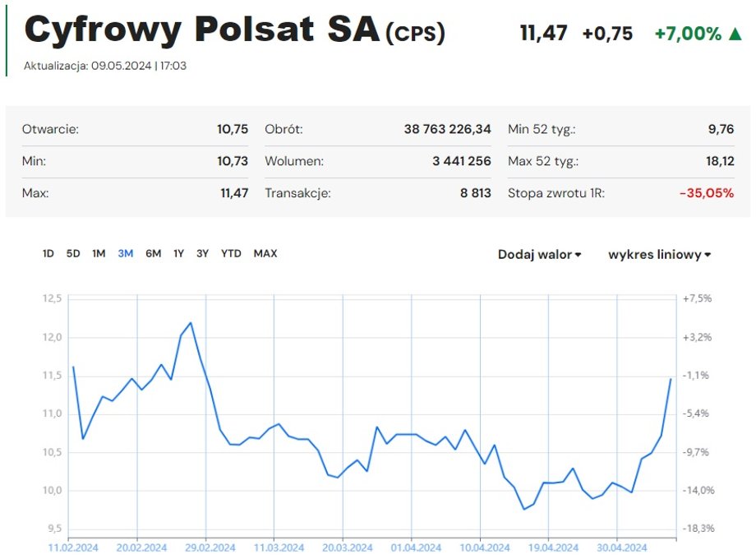
Task: Select the active 3M range
Action: click(x=125, y=255)
